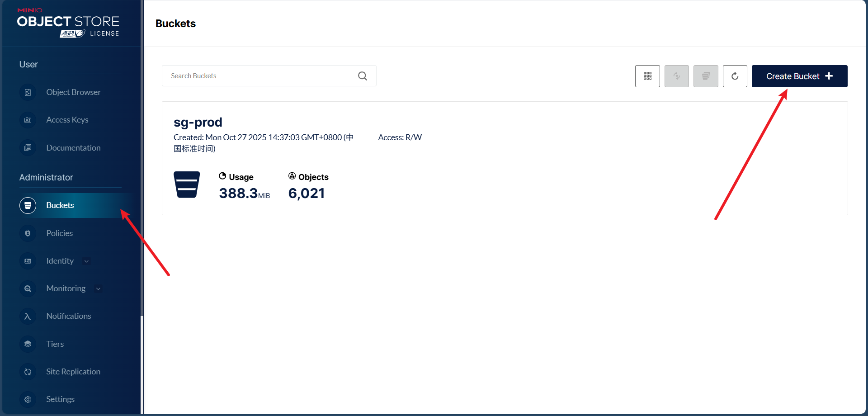Click the Access Keys sidebar icon

[x=28, y=120]
